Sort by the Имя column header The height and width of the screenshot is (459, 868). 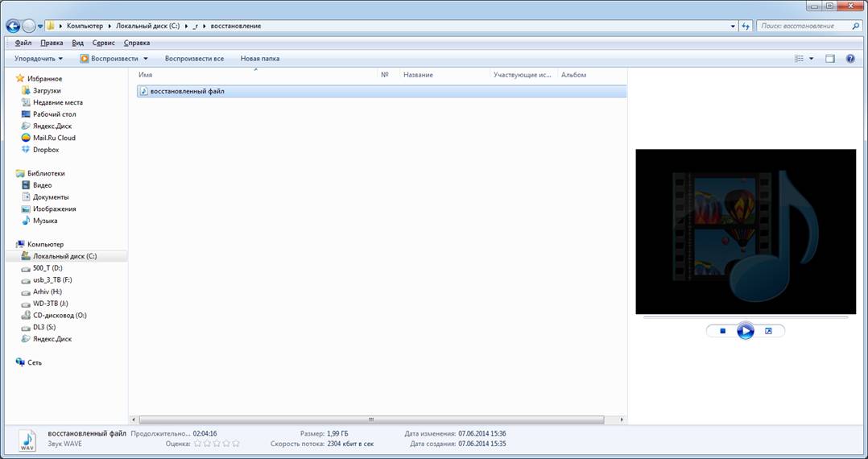click(257, 75)
